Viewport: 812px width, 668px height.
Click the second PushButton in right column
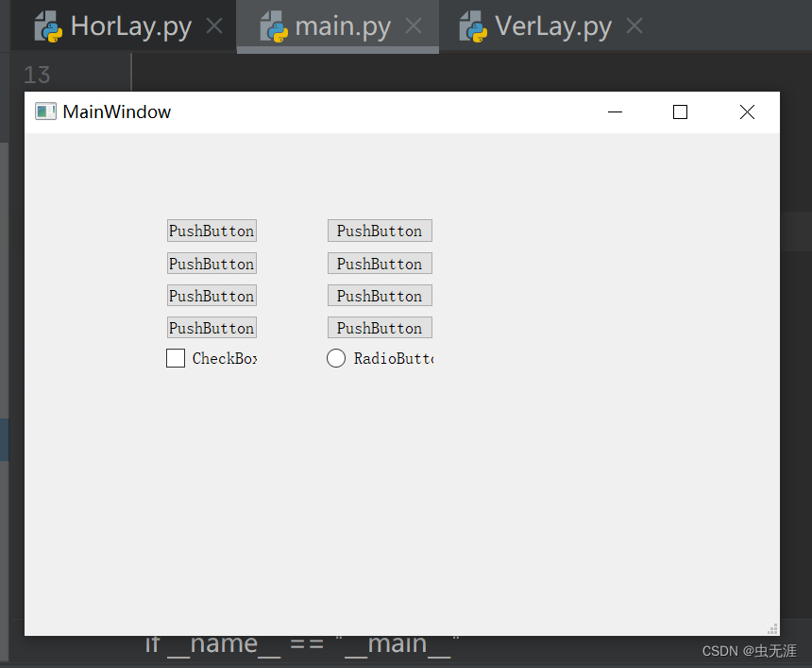[381, 264]
